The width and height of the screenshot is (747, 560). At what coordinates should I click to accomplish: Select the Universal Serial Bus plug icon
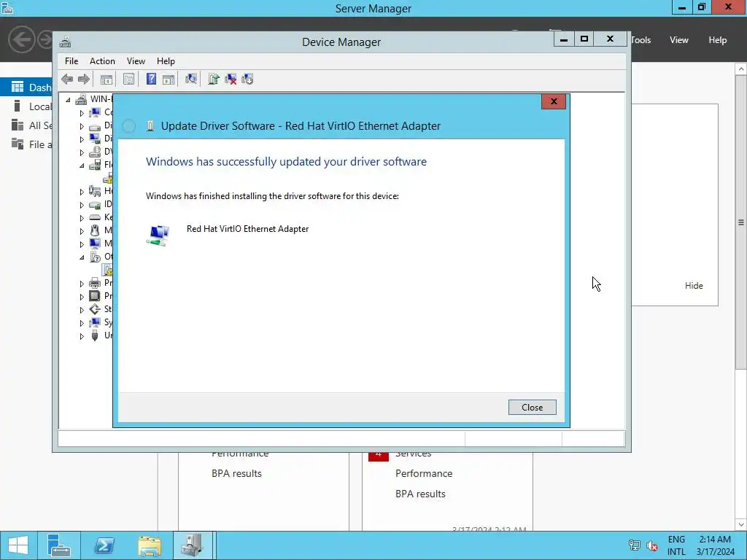pos(95,335)
